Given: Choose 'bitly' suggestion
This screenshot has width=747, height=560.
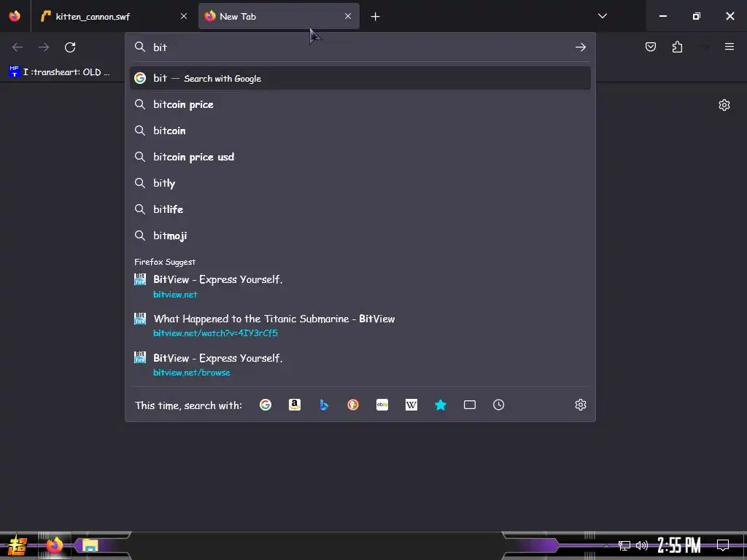Looking at the screenshot, I should click(x=360, y=183).
